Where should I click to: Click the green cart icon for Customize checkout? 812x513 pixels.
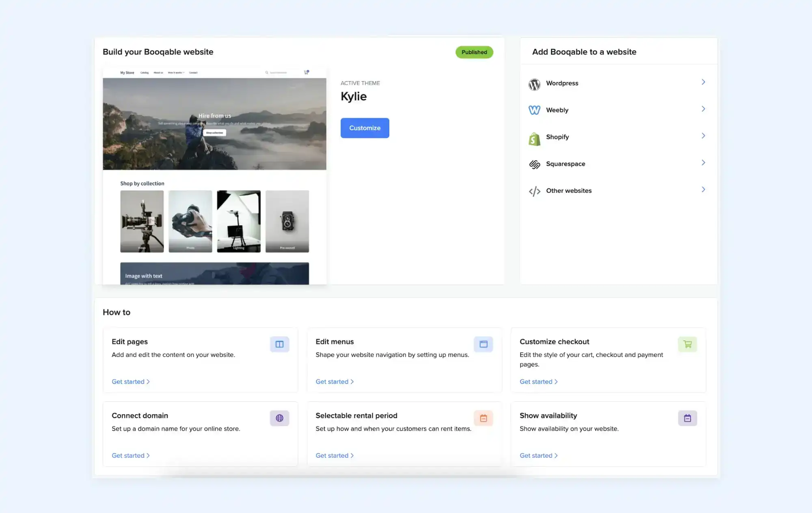[687, 344]
